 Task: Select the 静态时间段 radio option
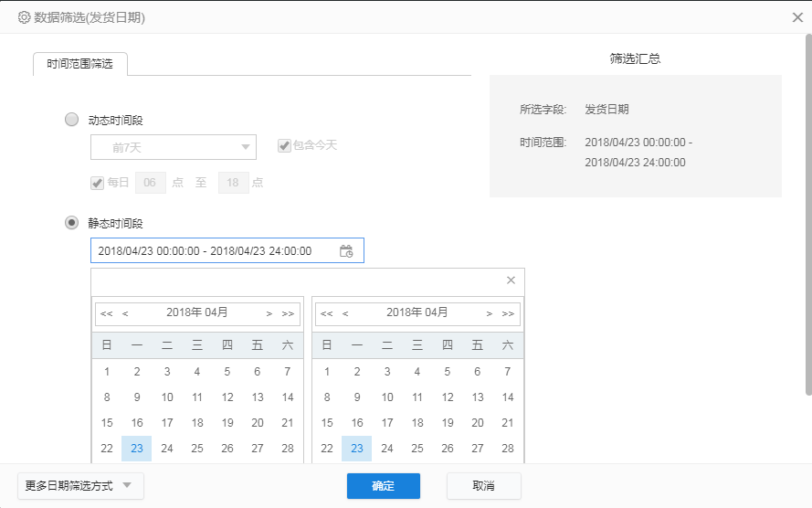[71, 223]
